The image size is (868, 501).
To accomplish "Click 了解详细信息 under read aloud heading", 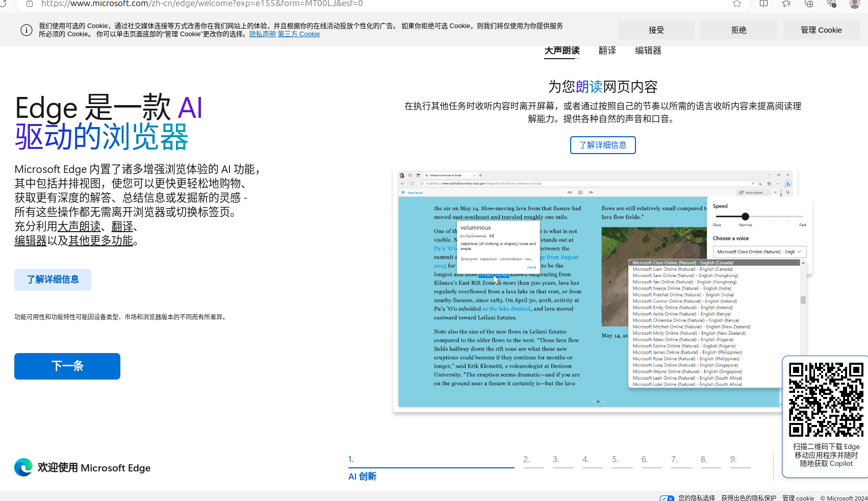I will point(603,145).
